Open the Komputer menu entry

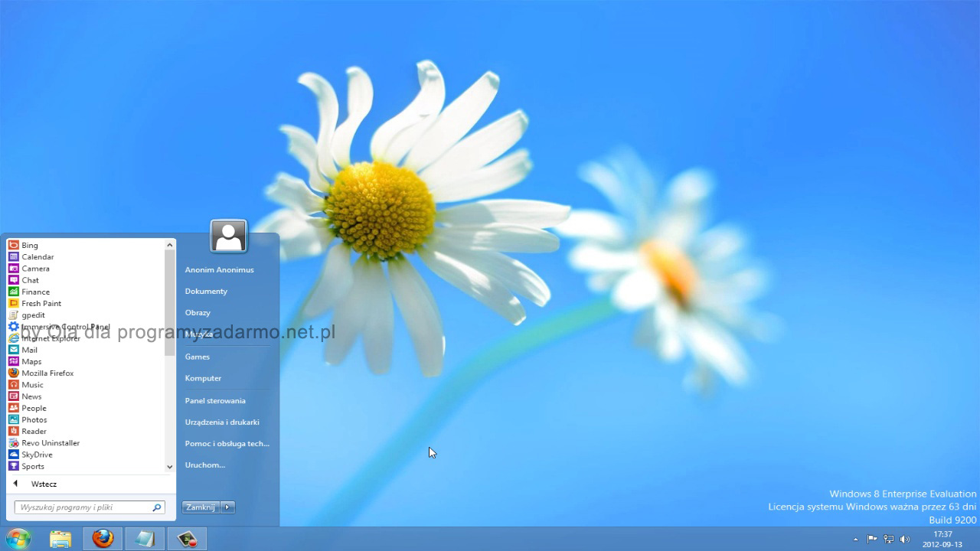point(203,378)
